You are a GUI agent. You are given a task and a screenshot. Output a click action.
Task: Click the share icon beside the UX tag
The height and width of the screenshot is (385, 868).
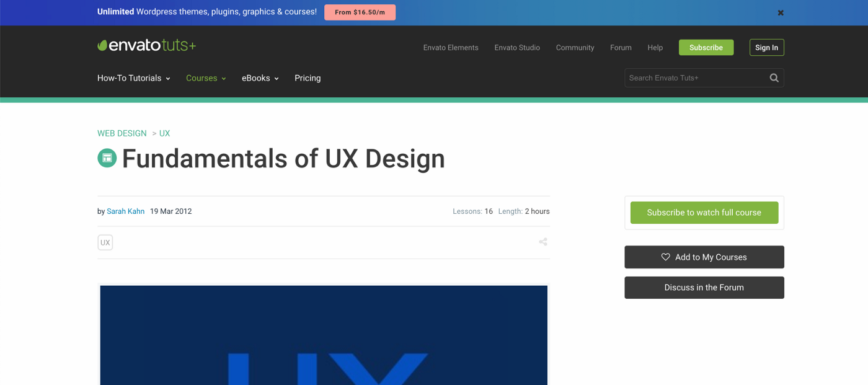(x=543, y=242)
